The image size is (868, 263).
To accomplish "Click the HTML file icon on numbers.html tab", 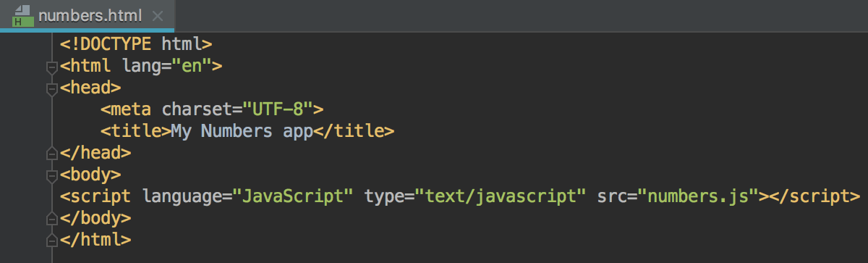I will pos(22,16).
